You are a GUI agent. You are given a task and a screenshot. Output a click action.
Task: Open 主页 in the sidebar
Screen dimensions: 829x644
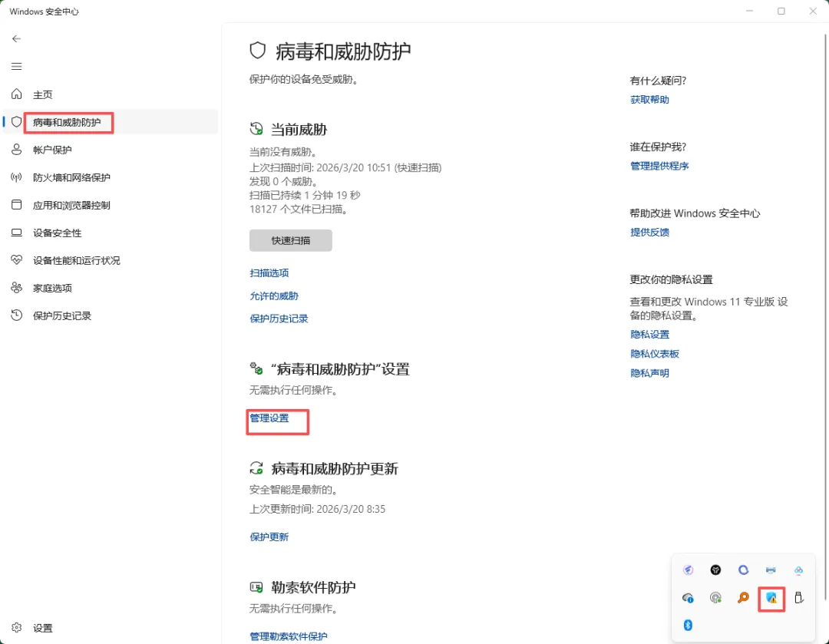click(110, 94)
